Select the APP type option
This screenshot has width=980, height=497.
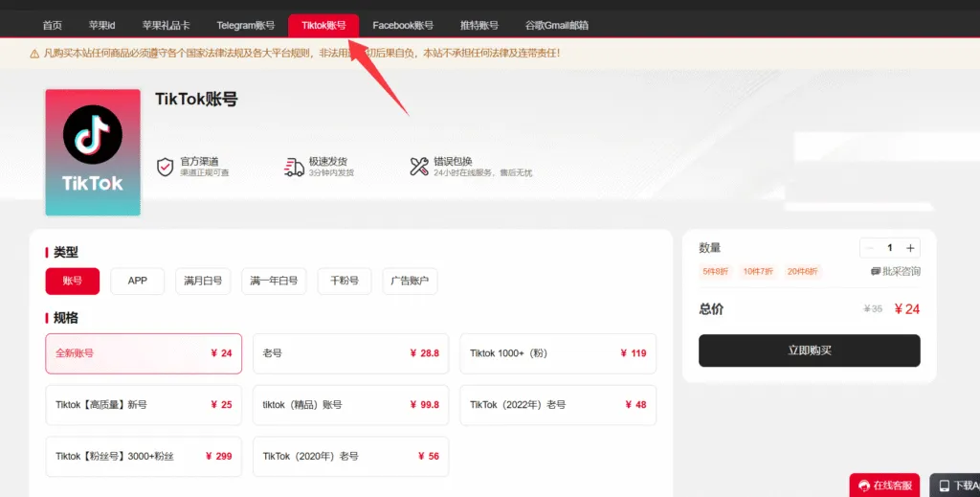click(x=138, y=282)
